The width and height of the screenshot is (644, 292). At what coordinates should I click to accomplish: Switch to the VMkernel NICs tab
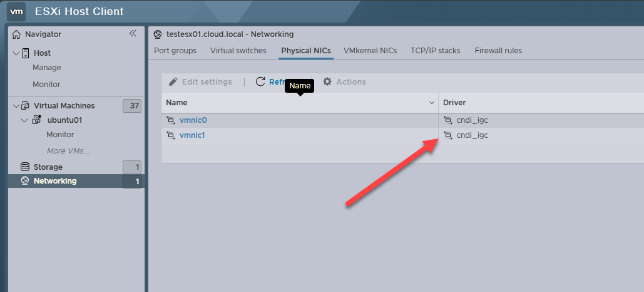tap(370, 51)
